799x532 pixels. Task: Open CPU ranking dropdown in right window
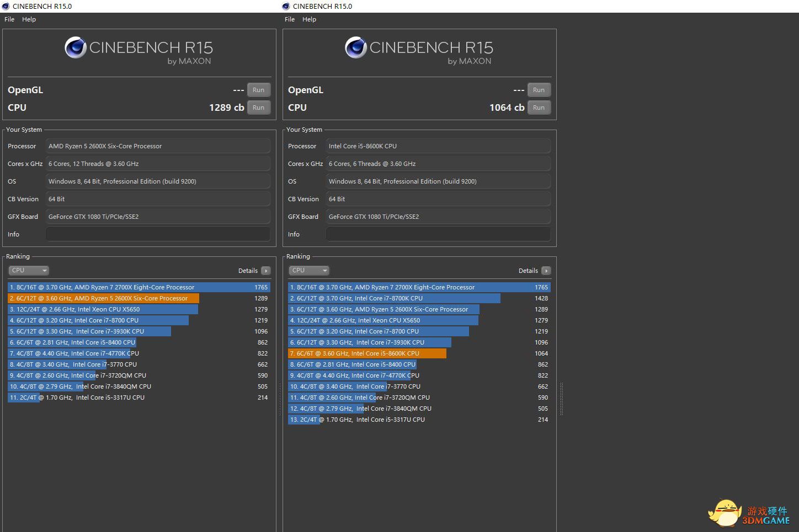309,270
